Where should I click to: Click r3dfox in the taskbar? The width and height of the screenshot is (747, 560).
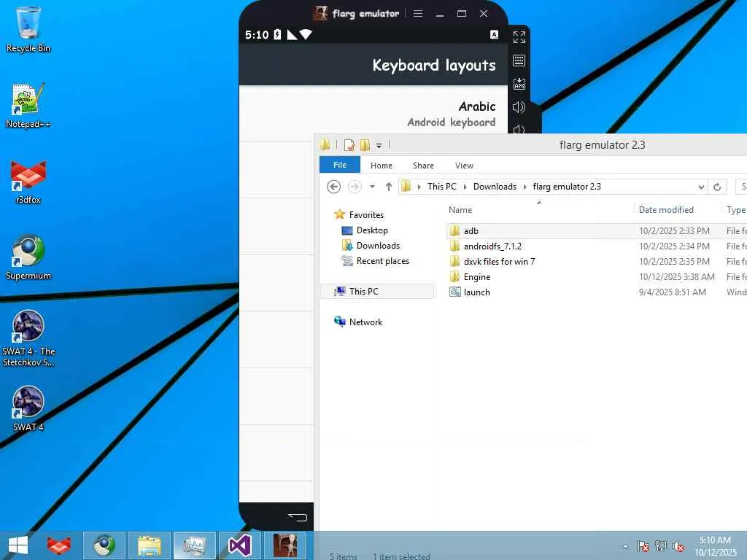(x=59, y=545)
